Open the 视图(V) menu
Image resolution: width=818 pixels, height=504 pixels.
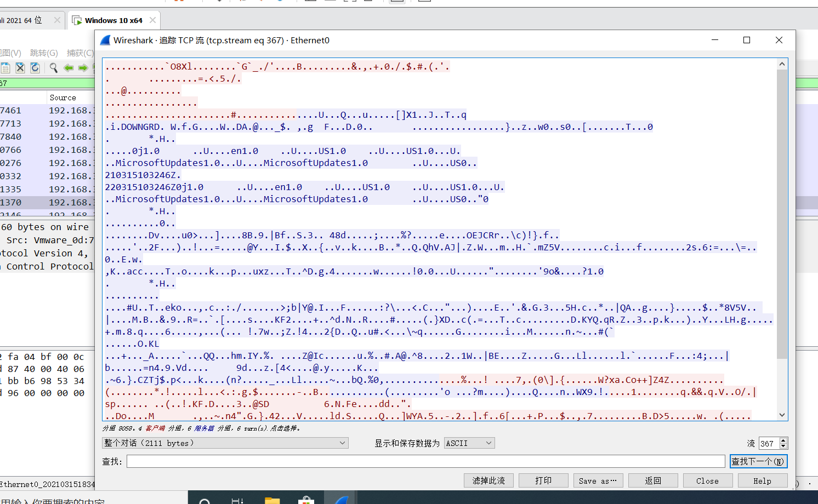10,53
